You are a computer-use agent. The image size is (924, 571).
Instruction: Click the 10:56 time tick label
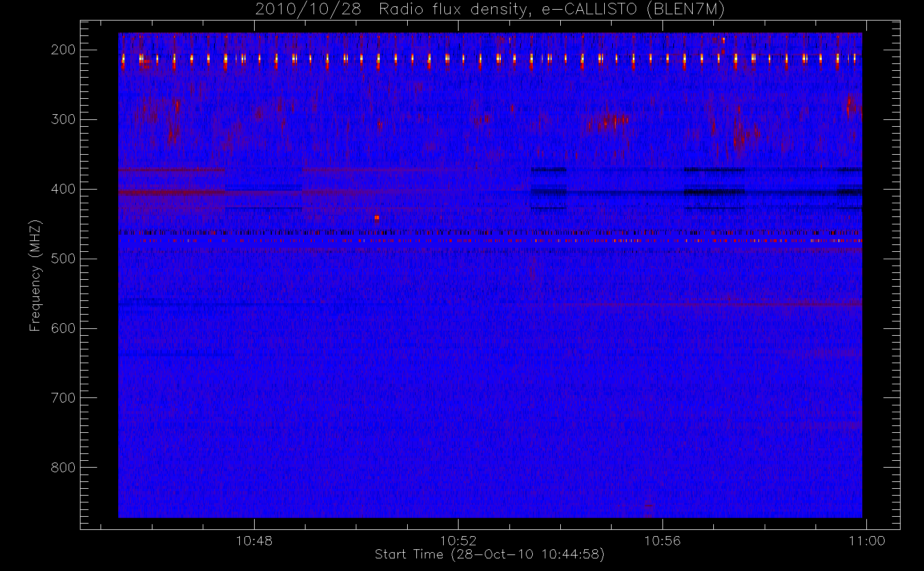662,541
